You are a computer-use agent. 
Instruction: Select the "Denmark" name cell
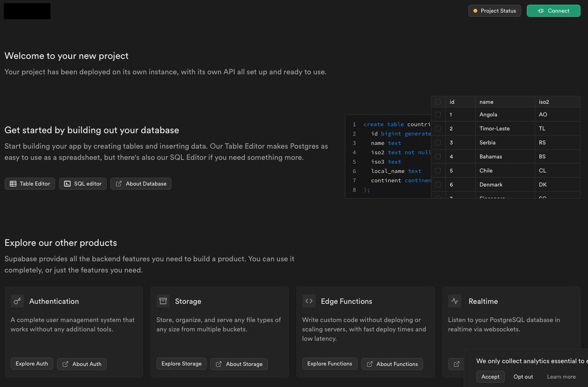505,185
